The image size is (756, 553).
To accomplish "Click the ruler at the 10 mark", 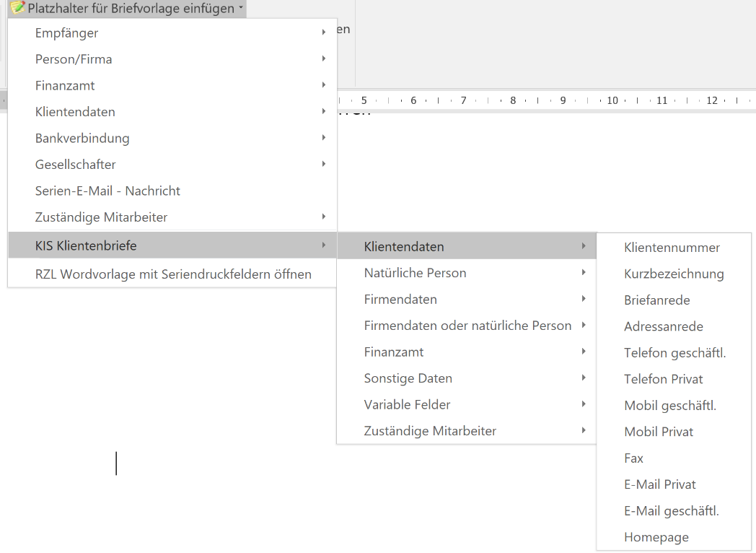I will coord(612,100).
